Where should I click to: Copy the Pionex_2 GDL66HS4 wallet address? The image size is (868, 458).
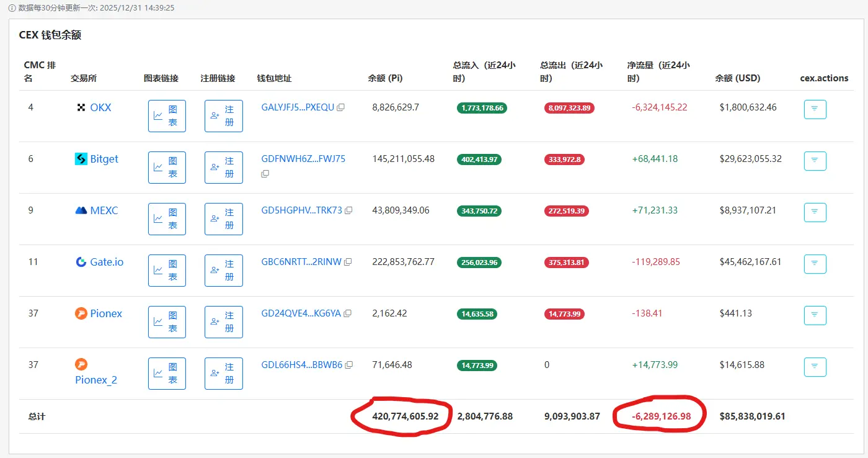point(349,365)
